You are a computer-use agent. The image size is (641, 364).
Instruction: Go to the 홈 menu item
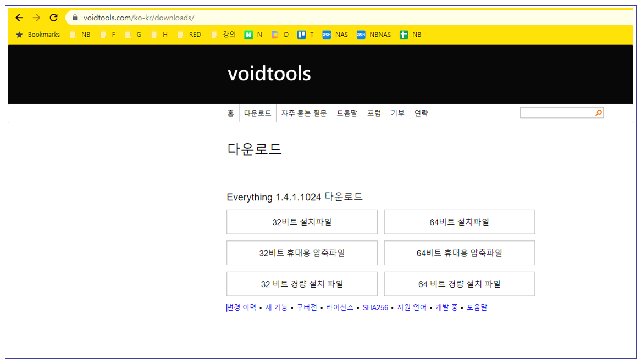pyautogui.click(x=230, y=114)
